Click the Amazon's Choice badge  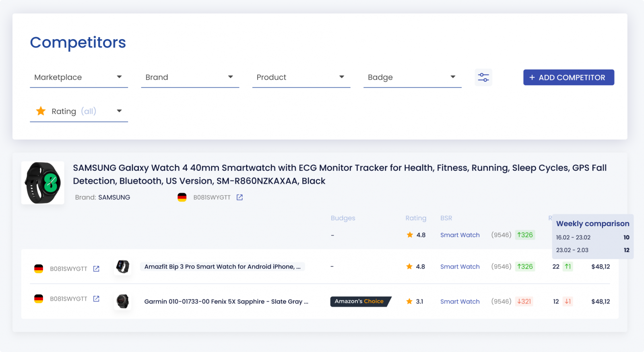click(360, 301)
